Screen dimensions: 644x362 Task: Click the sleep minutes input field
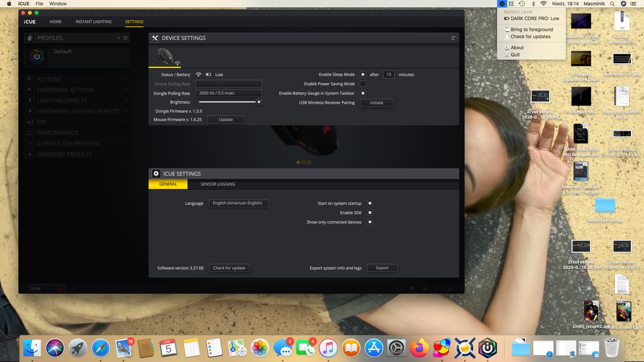tap(388, 74)
